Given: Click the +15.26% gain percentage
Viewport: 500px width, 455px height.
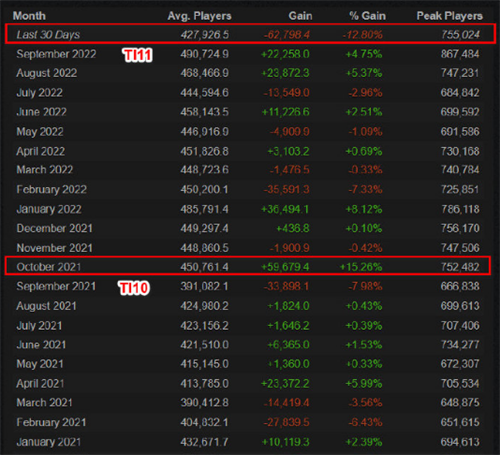Looking at the screenshot, I should [x=361, y=267].
